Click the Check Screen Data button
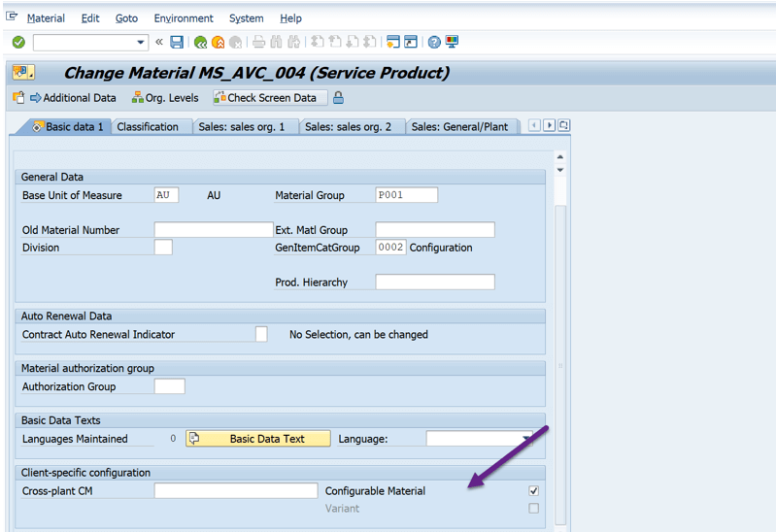The width and height of the screenshot is (776, 532). 270,97
